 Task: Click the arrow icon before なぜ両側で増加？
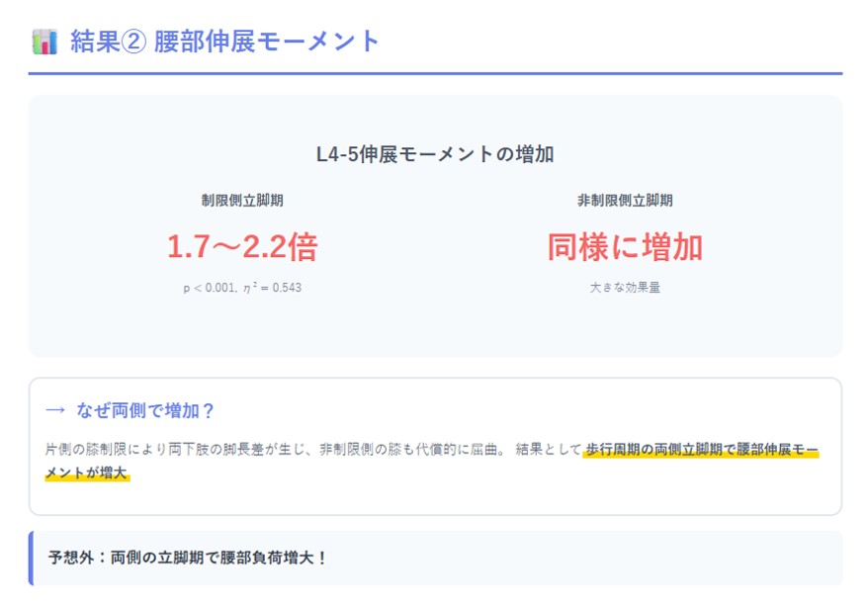pyautogui.click(x=55, y=410)
